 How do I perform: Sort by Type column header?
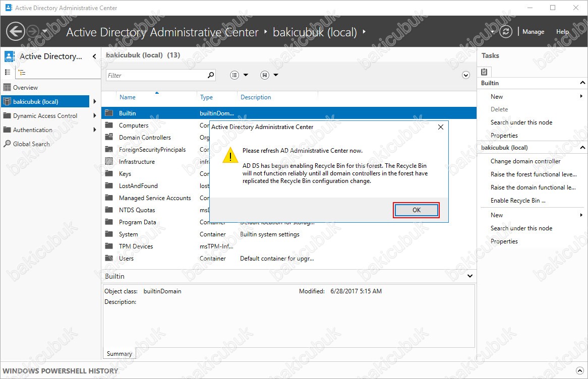pyautogui.click(x=206, y=97)
